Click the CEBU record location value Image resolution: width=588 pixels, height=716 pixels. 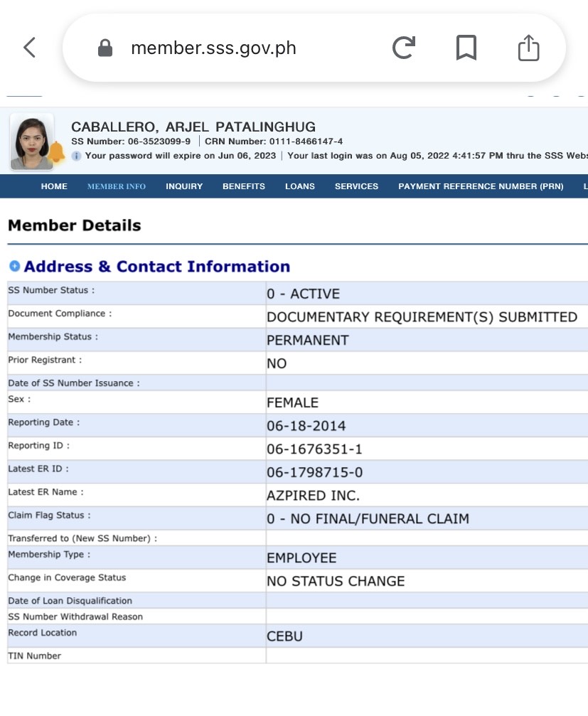click(x=284, y=636)
